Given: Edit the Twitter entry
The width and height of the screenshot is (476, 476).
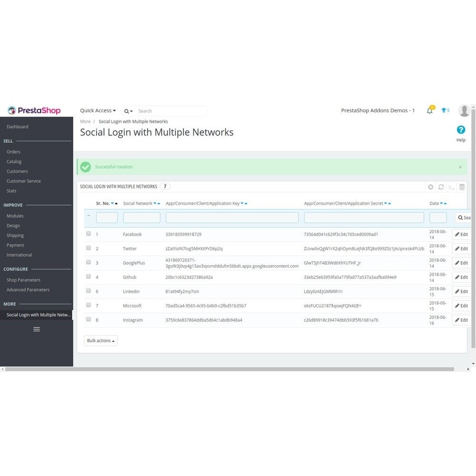Looking at the screenshot, I should click(x=461, y=248).
